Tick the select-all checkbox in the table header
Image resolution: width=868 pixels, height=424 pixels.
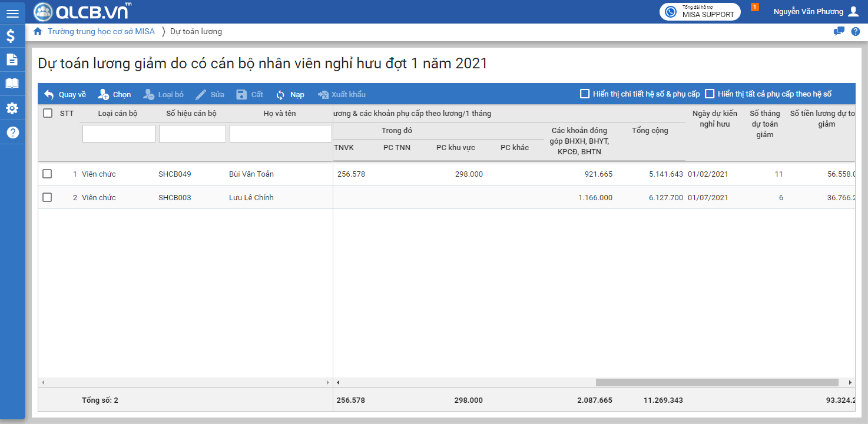click(48, 113)
